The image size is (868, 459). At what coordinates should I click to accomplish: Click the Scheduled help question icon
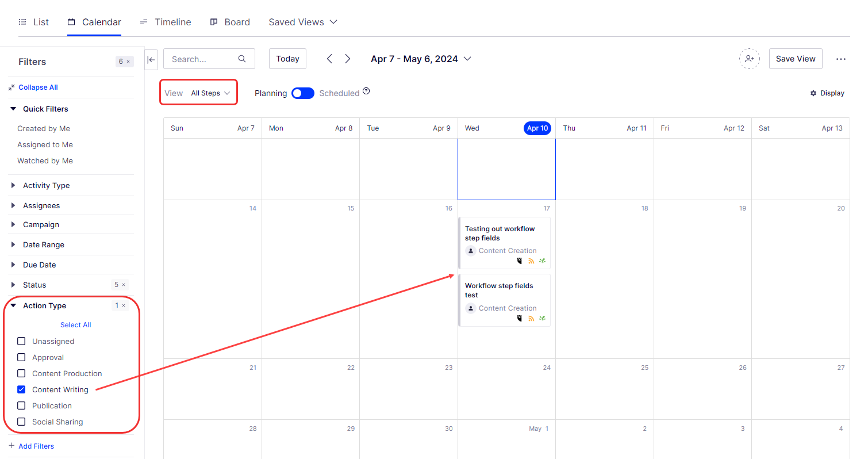pos(366,91)
